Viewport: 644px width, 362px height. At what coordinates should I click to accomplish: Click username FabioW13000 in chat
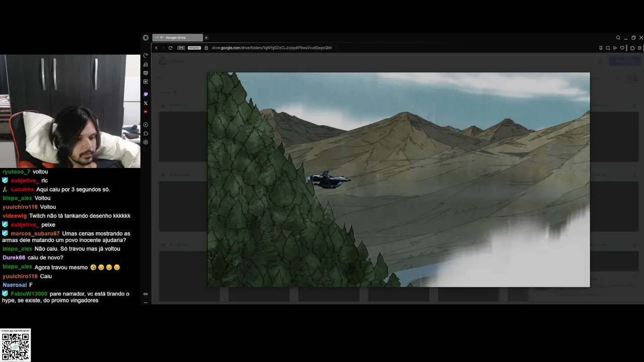[x=29, y=294]
